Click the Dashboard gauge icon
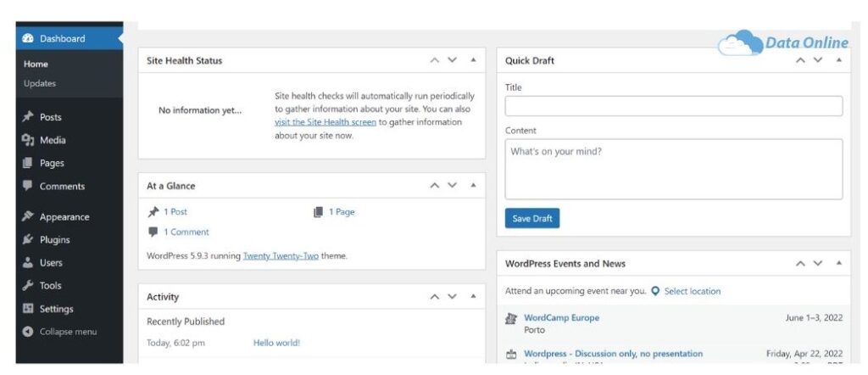The height and width of the screenshot is (375, 868). click(28, 39)
